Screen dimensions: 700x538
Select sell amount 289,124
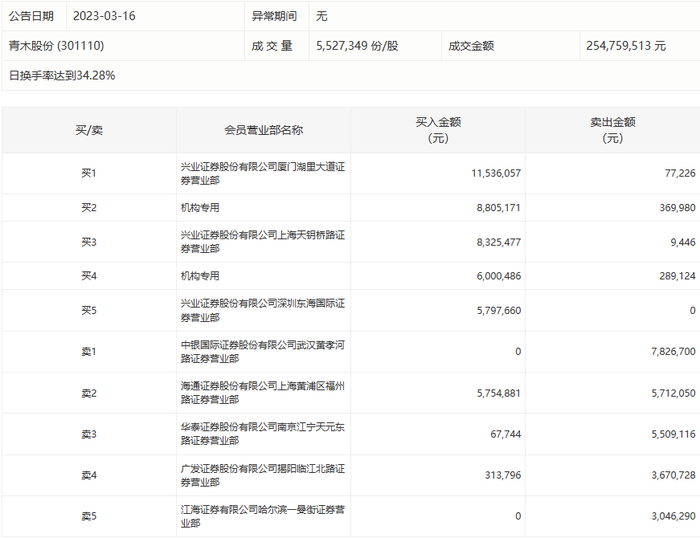point(677,276)
